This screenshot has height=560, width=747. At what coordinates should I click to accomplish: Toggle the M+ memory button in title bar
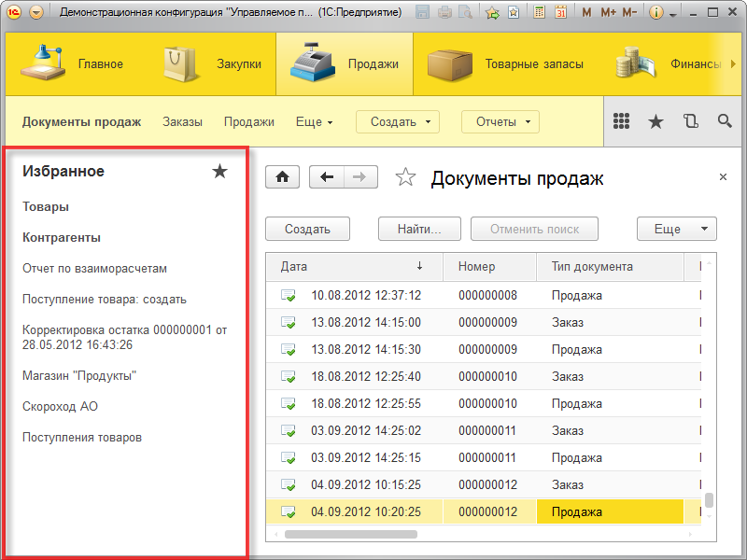[606, 12]
